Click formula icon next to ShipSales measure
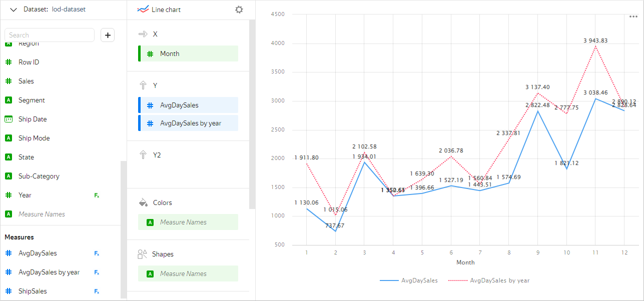Image resolution: width=644 pixels, height=301 pixels. pos(97,291)
